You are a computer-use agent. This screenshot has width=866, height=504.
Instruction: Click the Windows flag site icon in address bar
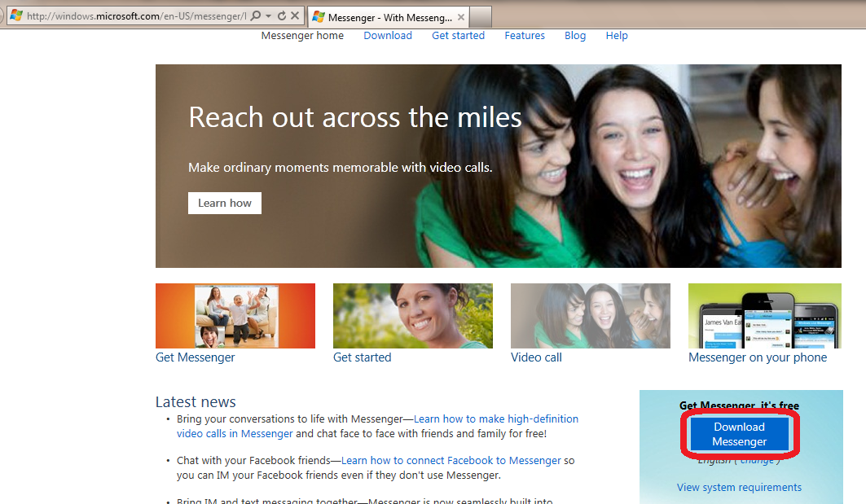pyautogui.click(x=16, y=16)
